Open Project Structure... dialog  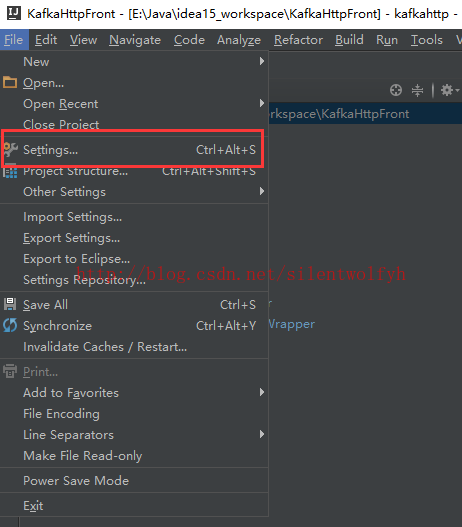[134, 171]
